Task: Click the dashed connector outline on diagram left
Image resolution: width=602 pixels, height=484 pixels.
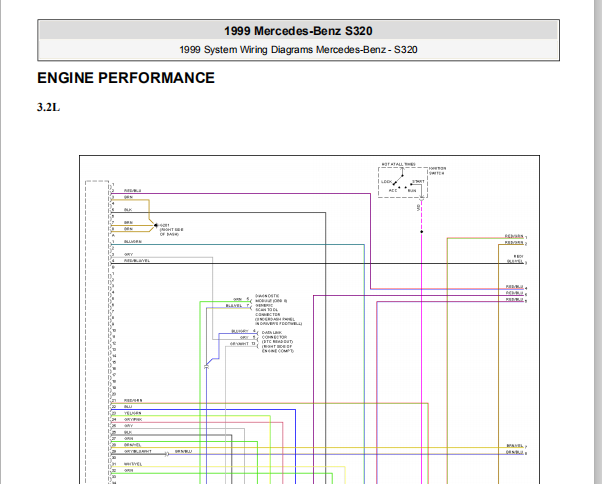Action: tap(97, 332)
